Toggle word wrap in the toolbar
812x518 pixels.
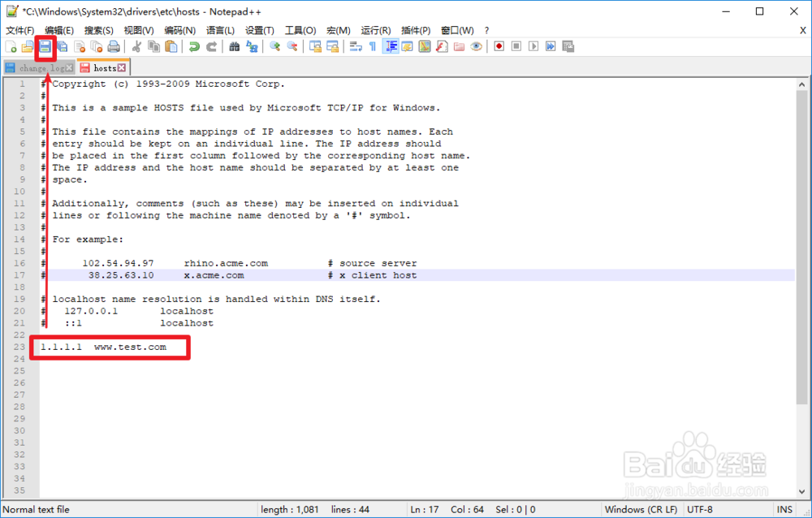pyautogui.click(x=356, y=46)
